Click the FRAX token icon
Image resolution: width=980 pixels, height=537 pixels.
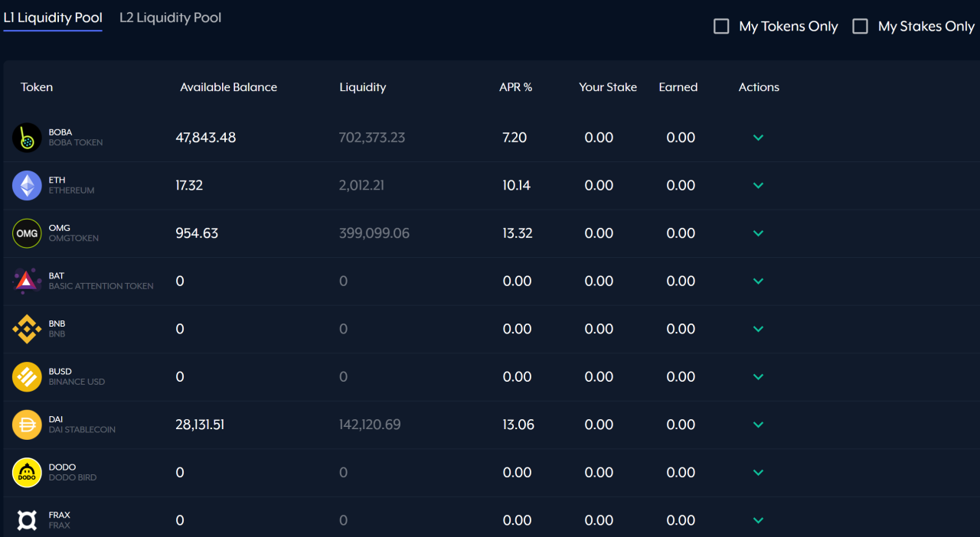click(27, 520)
